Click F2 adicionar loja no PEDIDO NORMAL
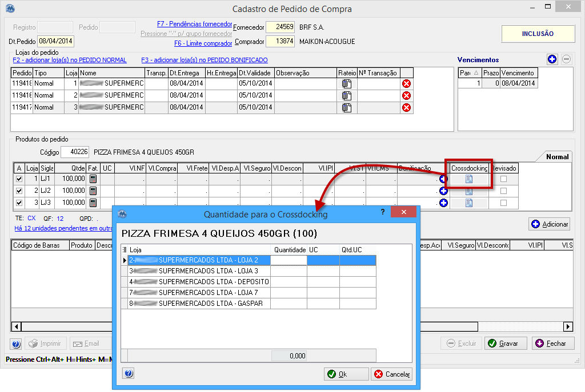The width and height of the screenshot is (585, 392). point(69,60)
